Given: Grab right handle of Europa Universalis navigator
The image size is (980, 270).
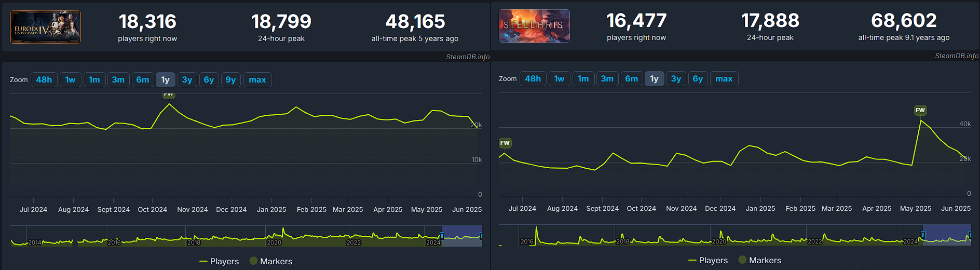Looking at the screenshot, I should (x=481, y=236).
